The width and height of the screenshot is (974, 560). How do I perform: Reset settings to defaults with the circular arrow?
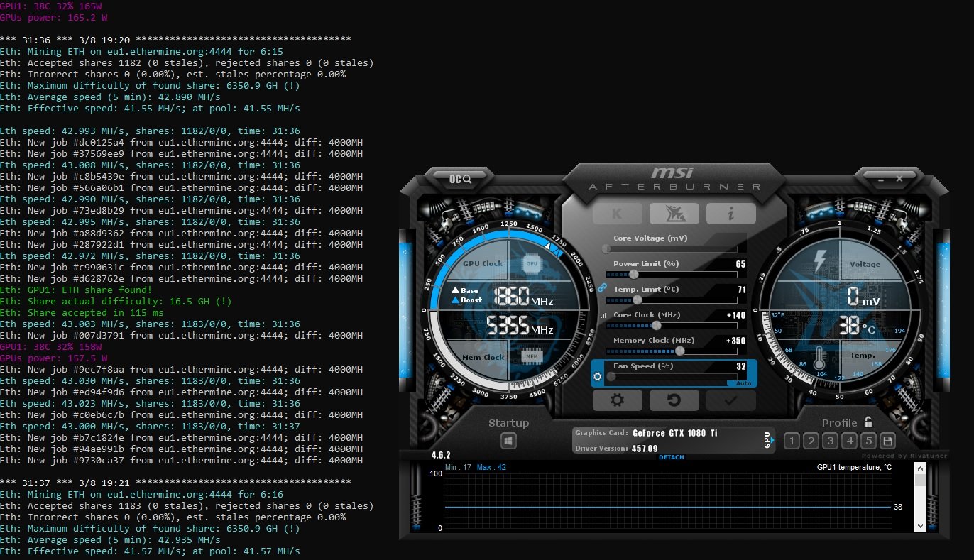(x=674, y=400)
